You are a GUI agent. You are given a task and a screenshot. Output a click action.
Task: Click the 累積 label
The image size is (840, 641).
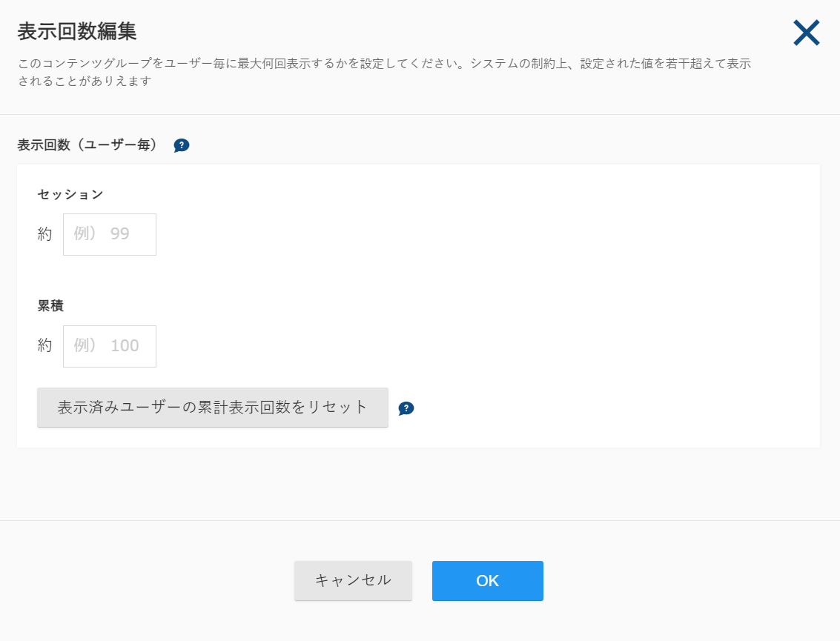pyautogui.click(x=50, y=306)
